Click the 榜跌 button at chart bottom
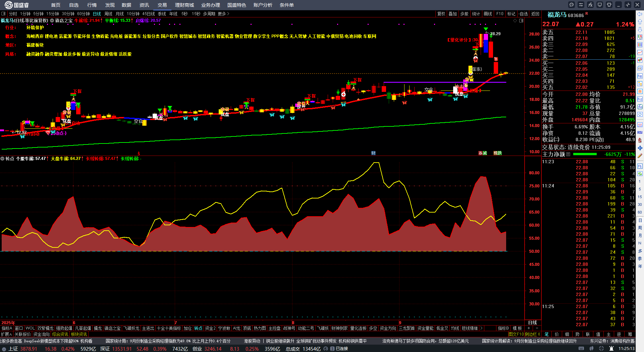644x352 pixels. tap(498, 153)
